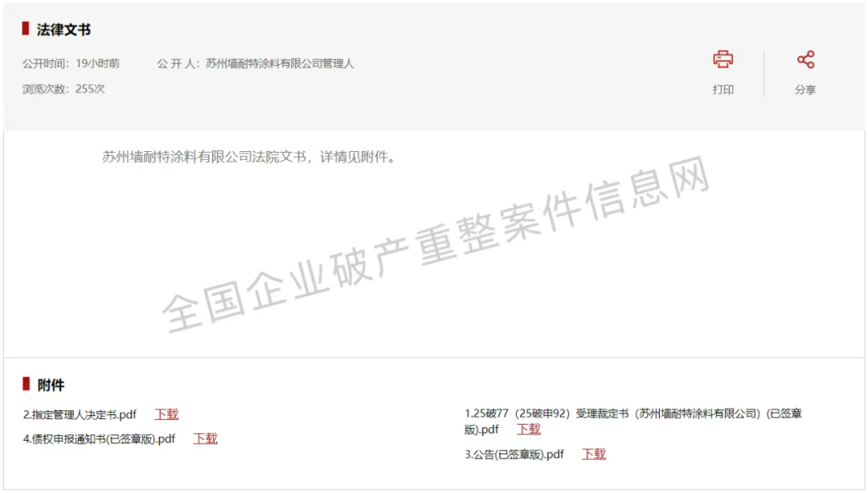Download 2.指定管理人决定书.pdf

[166, 414]
